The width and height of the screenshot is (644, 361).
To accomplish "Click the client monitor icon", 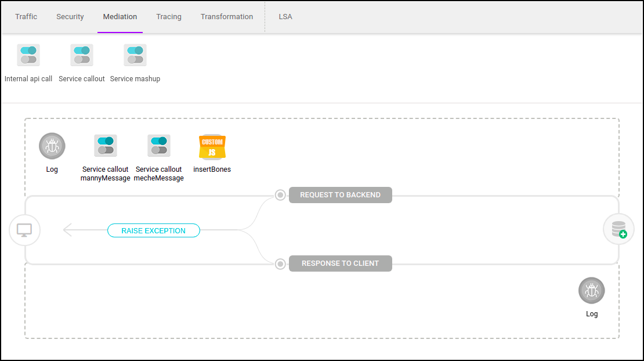I will pos(24,230).
